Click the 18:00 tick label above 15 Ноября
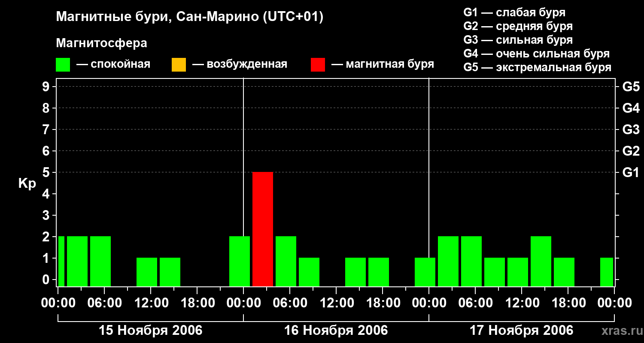Viewport: 644px width, 343px height. (x=197, y=303)
